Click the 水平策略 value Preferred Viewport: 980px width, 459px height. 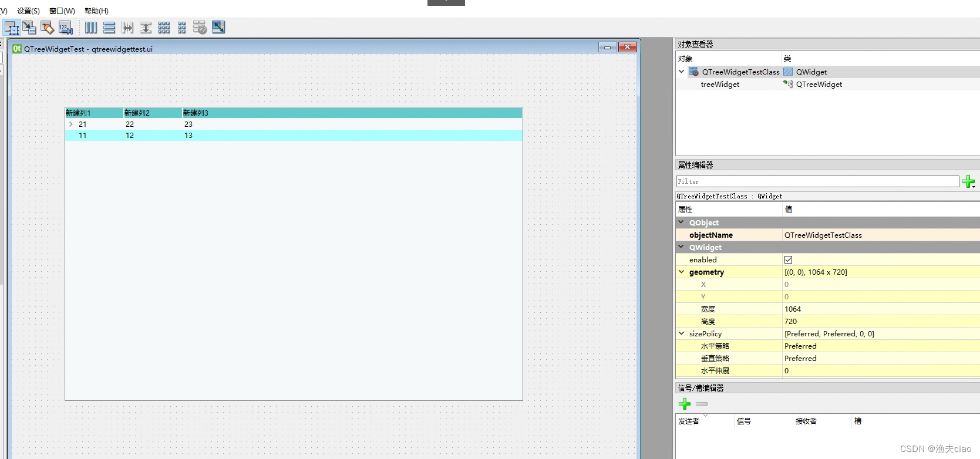click(800, 346)
